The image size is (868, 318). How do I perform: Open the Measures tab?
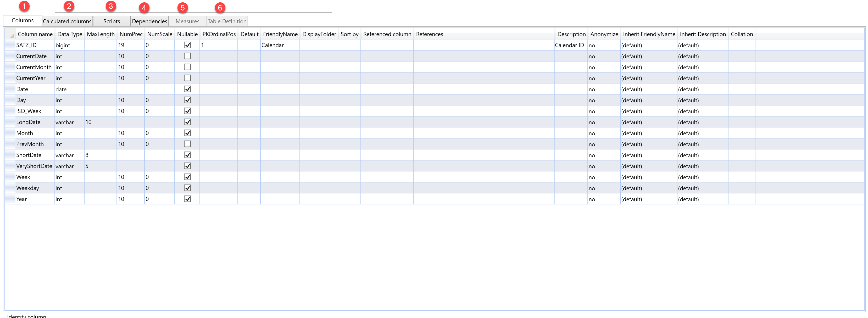(x=187, y=21)
